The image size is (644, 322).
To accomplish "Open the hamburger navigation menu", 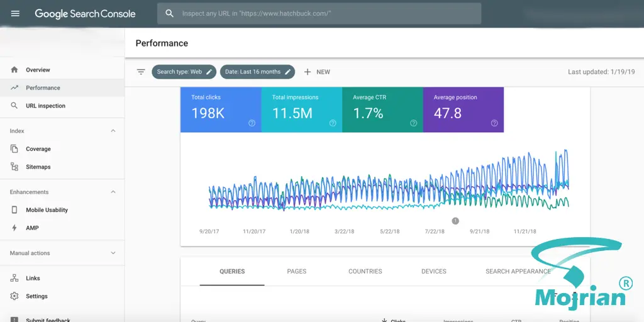I will pos(15,14).
